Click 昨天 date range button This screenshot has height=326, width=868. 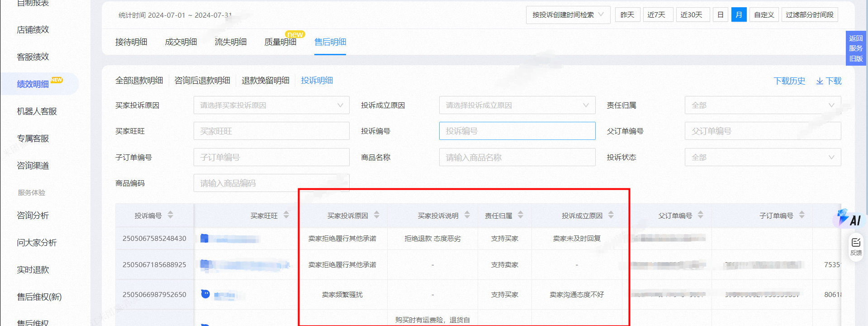pos(627,15)
